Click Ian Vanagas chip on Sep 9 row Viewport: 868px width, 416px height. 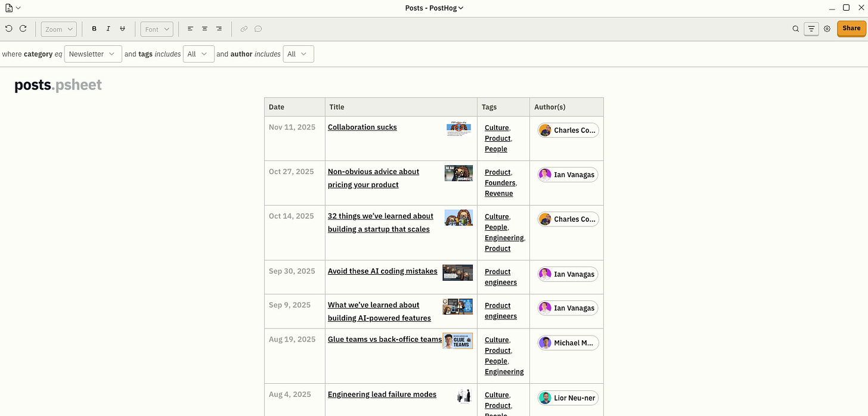click(x=568, y=308)
